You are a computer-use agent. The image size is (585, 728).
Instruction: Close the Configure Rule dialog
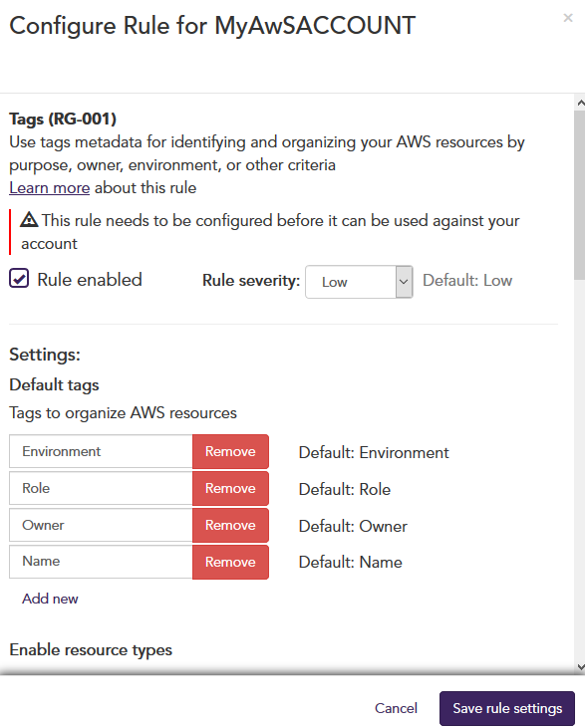568,18
